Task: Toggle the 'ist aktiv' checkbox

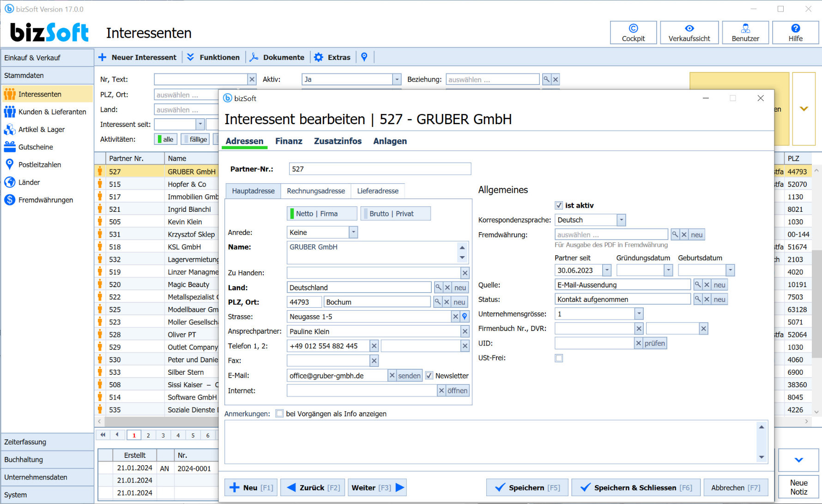Action: (559, 205)
